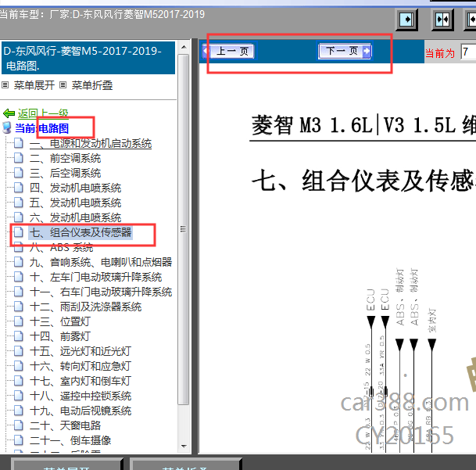The height and width of the screenshot is (470, 476).
Task: Click 菜单折叠 to collapse the menu
Action: (x=92, y=85)
